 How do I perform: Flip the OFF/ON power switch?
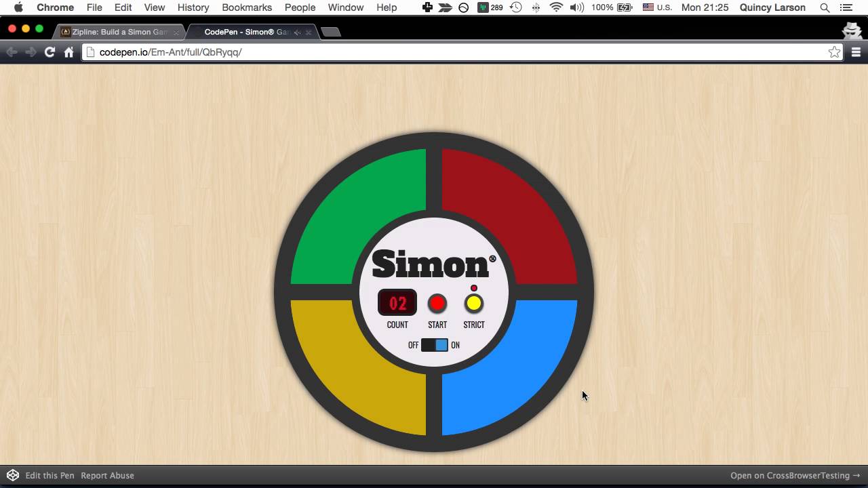[x=435, y=345]
